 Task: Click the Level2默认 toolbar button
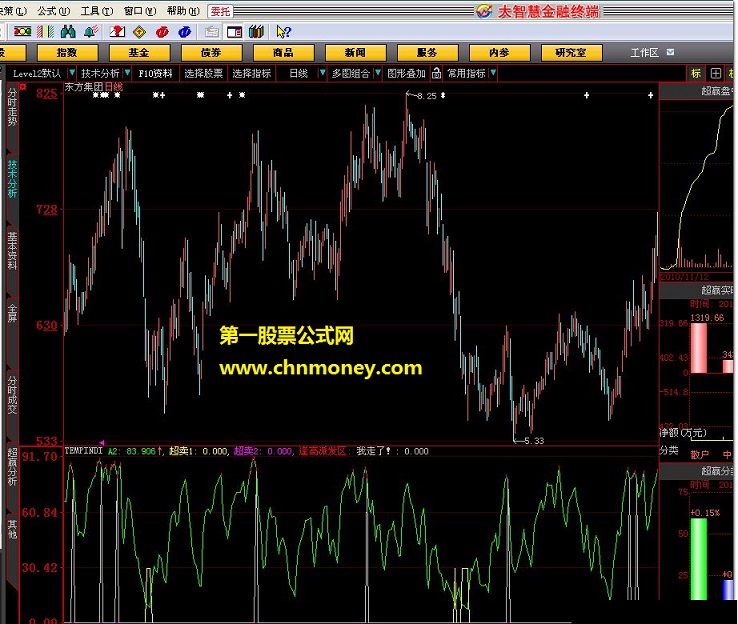click(37, 73)
